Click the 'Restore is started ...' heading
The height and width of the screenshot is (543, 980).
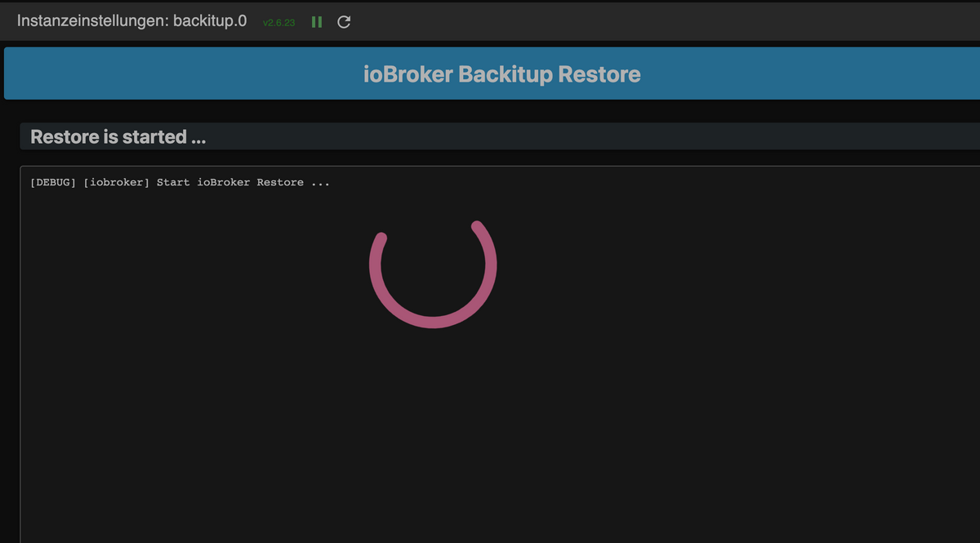(x=118, y=137)
